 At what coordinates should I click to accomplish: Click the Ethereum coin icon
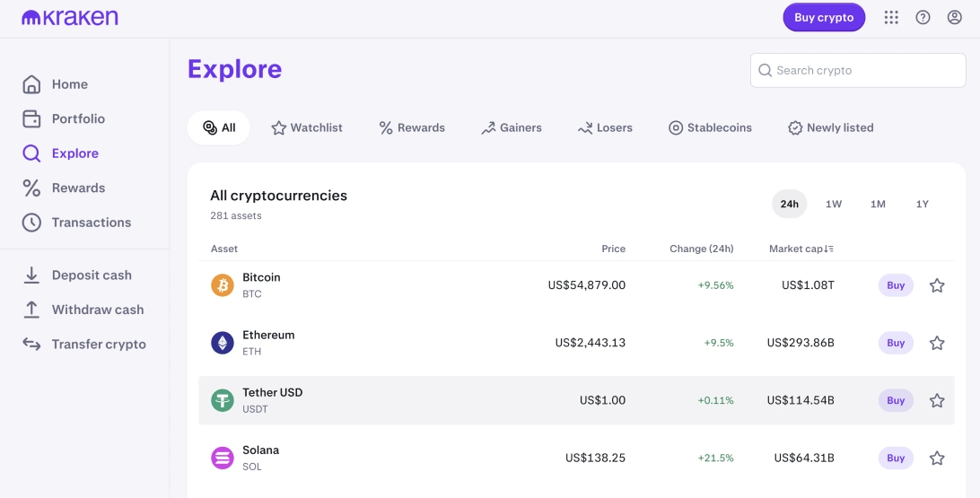point(223,343)
